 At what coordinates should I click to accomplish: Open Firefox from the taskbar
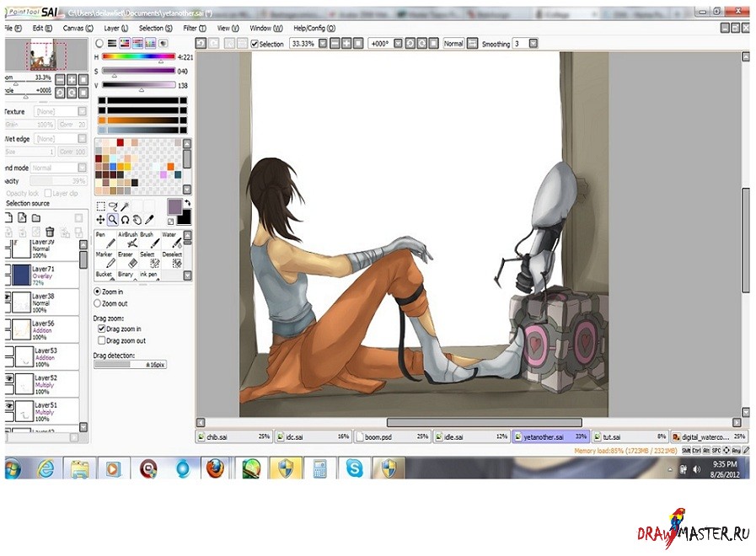(215, 468)
